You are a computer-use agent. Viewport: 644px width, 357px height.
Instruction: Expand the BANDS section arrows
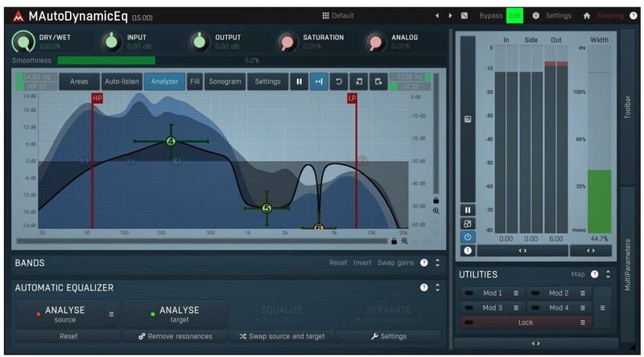(x=438, y=263)
